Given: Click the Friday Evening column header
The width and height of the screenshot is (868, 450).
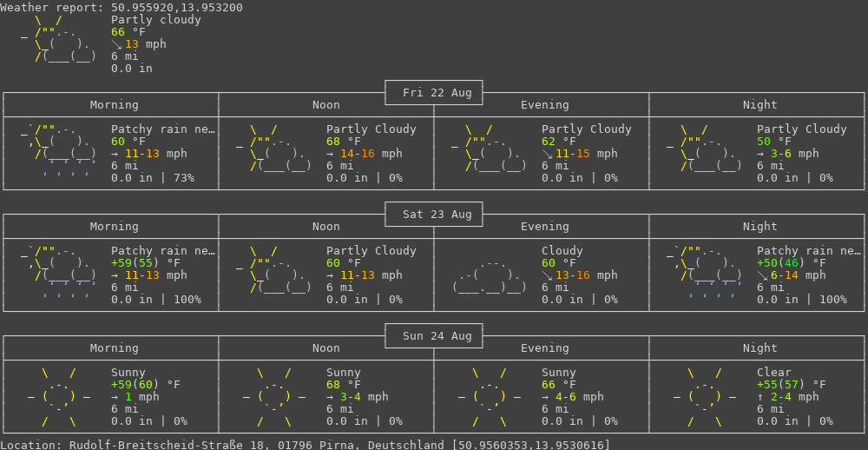Looking at the screenshot, I should 545,105.
